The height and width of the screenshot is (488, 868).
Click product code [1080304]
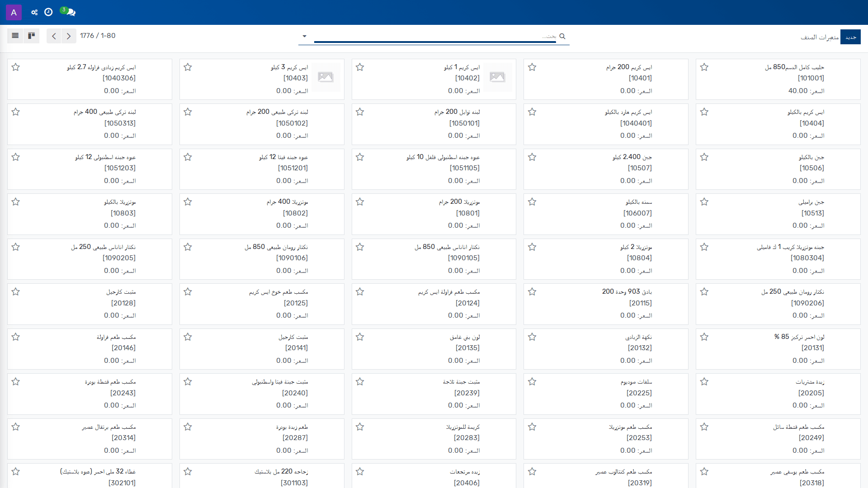[x=807, y=258]
